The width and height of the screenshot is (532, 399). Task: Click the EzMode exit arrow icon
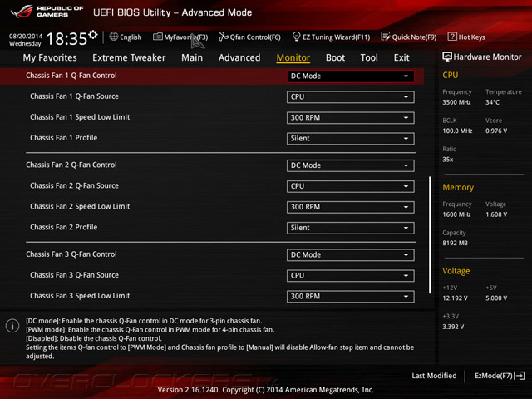pyautogui.click(x=520, y=376)
